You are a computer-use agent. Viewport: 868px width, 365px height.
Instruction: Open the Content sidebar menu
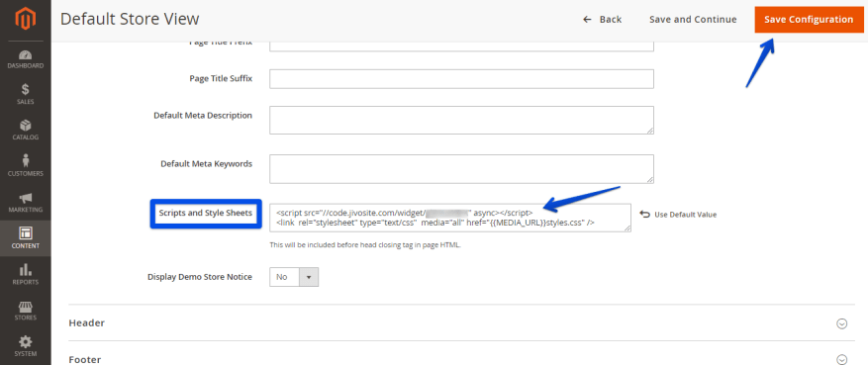[x=25, y=238]
